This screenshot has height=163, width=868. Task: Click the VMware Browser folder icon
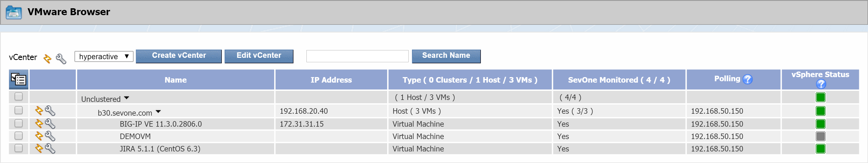click(14, 12)
